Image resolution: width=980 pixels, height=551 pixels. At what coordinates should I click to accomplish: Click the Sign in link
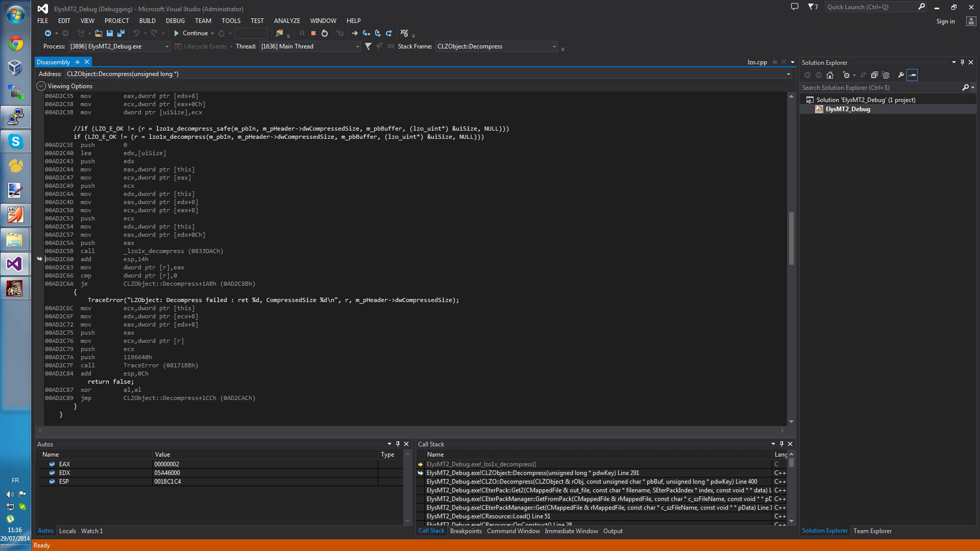click(945, 21)
